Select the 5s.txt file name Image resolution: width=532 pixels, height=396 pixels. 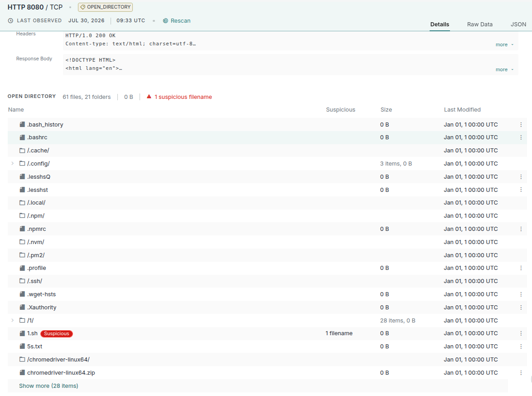pos(34,347)
